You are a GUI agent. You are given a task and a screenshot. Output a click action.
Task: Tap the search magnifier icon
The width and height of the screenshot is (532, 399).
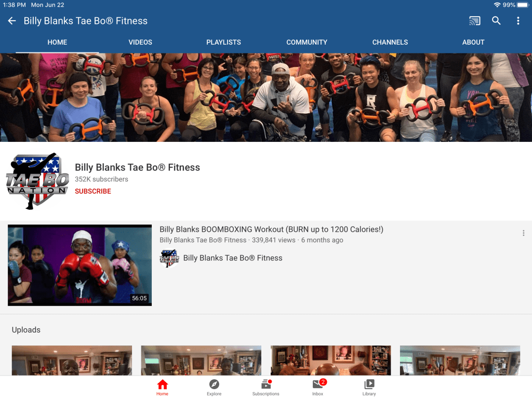(496, 21)
